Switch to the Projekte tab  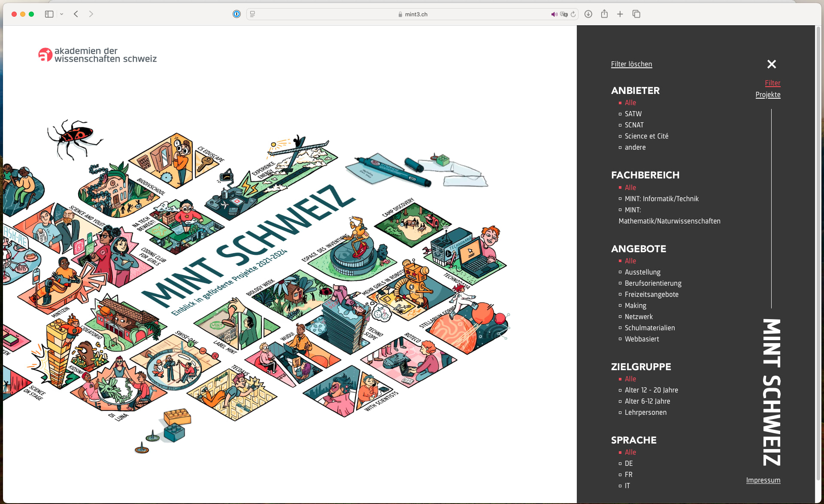pyautogui.click(x=768, y=94)
